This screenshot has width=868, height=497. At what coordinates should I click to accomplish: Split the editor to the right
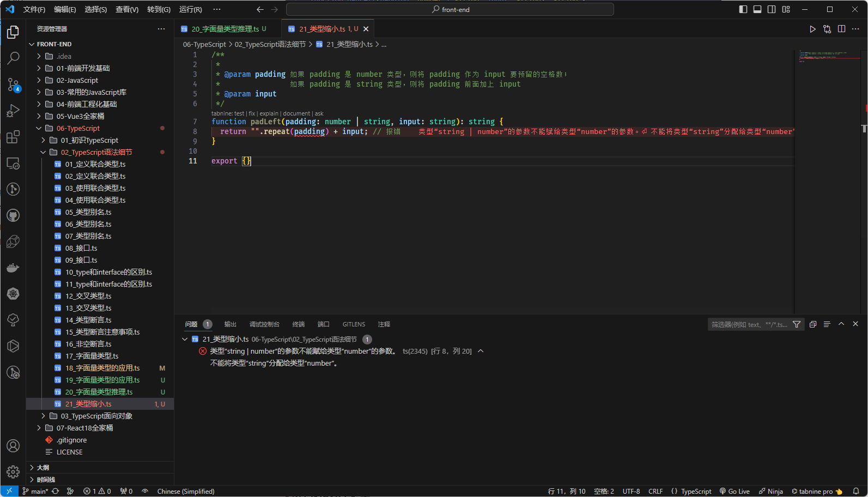841,29
